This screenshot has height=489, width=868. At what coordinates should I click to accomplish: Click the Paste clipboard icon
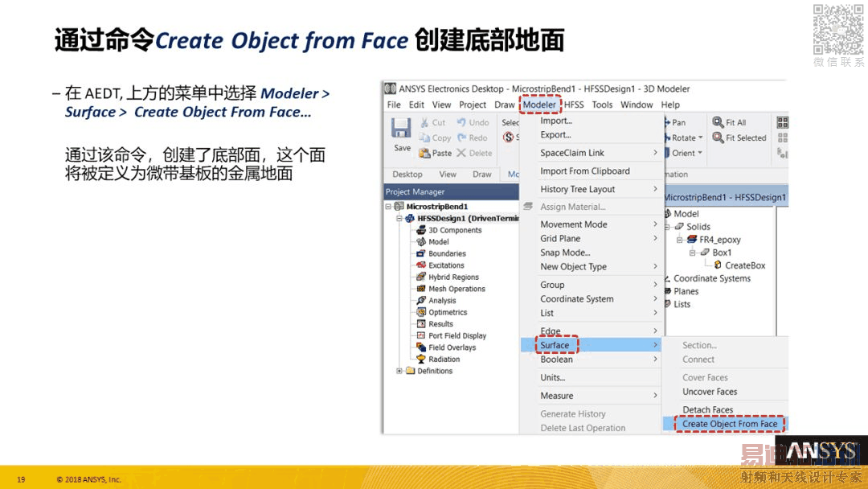pyautogui.click(x=424, y=153)
